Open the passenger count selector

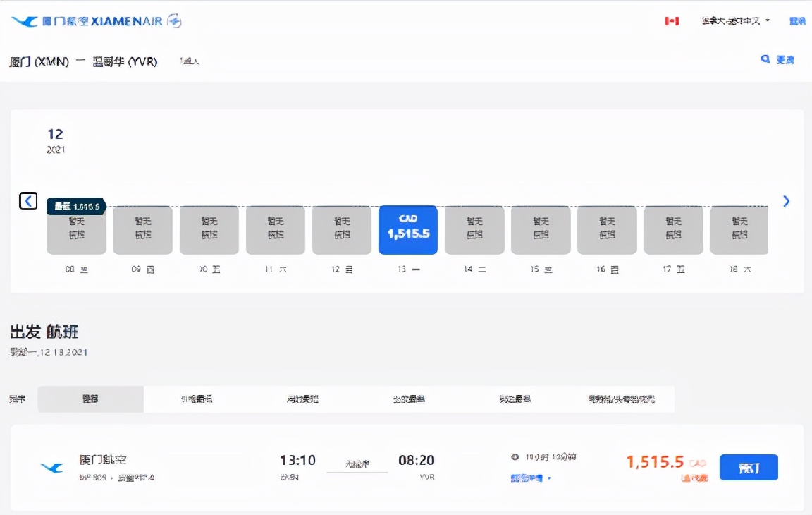click(187, 61)
